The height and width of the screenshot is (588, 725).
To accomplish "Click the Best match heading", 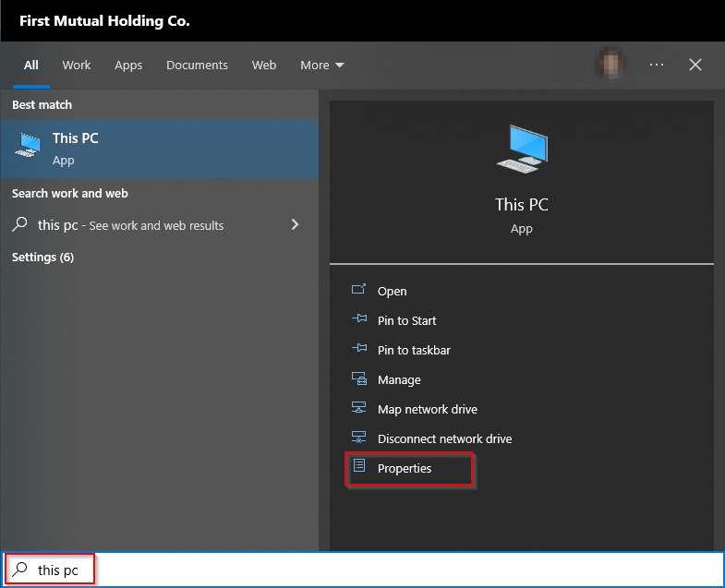I will point(42,105).
